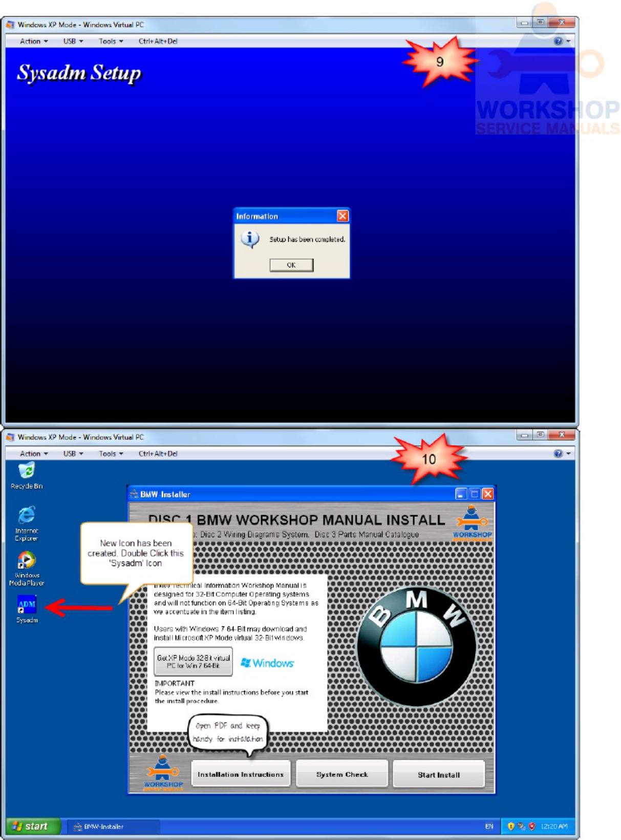Click the Workshop mechanic logo at the installer's bottom left
This screenshot has height=840, width=621.
pyautogui.click(x=163, y=772)
